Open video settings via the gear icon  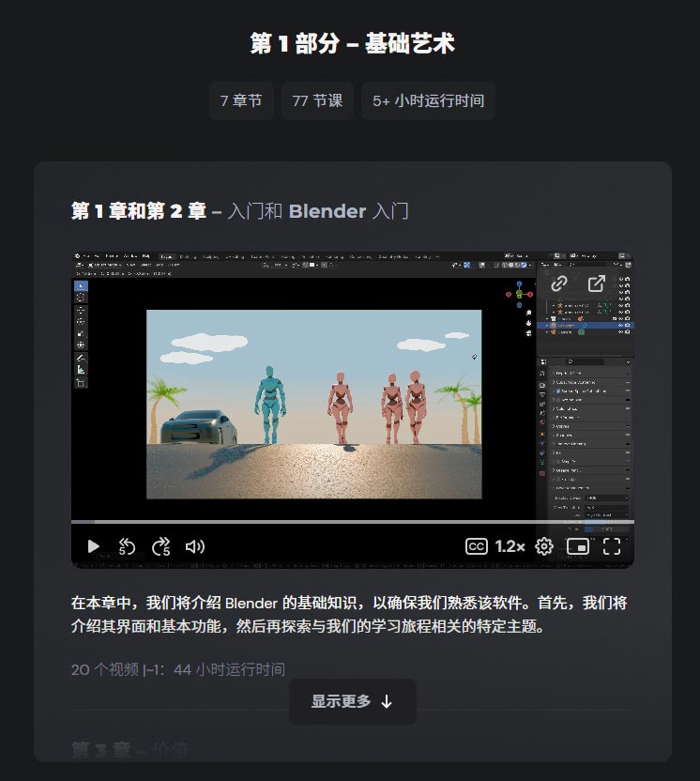[544, 546]
